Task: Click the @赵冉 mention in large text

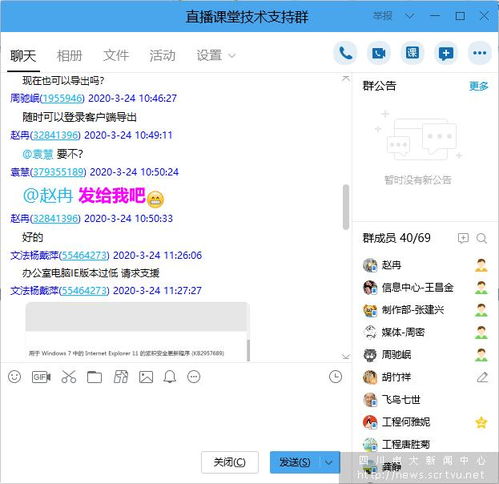Action: pos(48,196)
